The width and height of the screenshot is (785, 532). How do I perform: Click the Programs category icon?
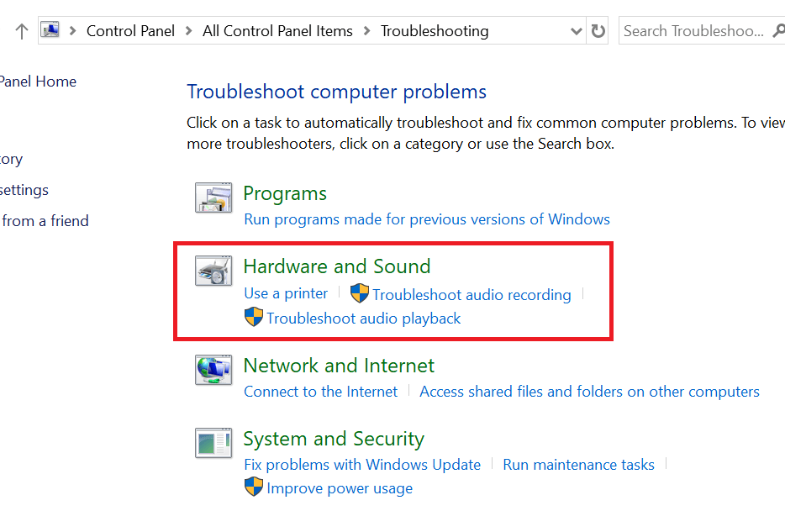213,198
